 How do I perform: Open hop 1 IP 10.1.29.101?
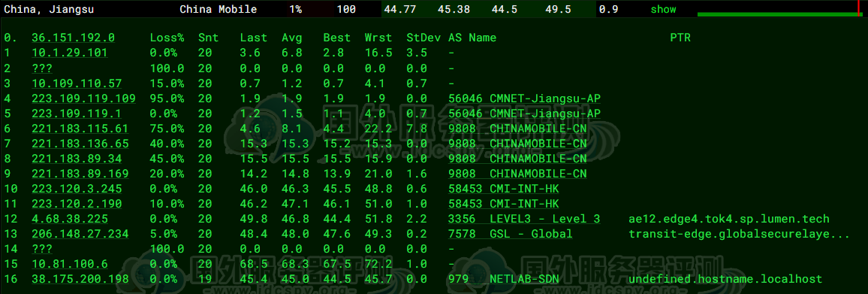click(x=70, y=53)
